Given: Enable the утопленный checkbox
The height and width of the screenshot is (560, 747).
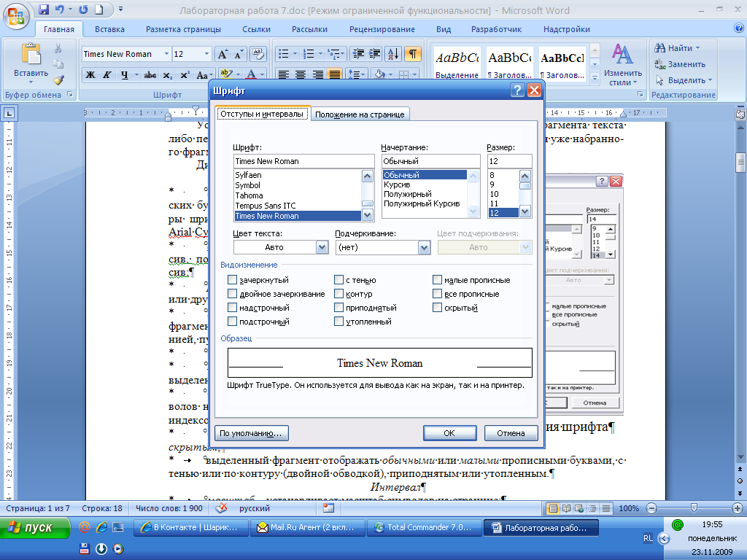Looking at the screenshot, I should [338, 321].
